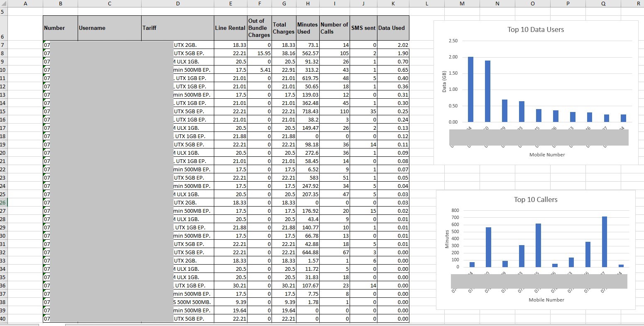Select the column E header
The width and height of the screenshot is (644, 326).
[x=230, y=4]
